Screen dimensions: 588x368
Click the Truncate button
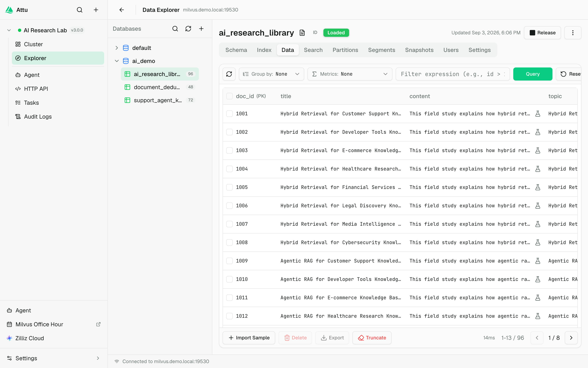pyautogui.click(x=372, y=338)
